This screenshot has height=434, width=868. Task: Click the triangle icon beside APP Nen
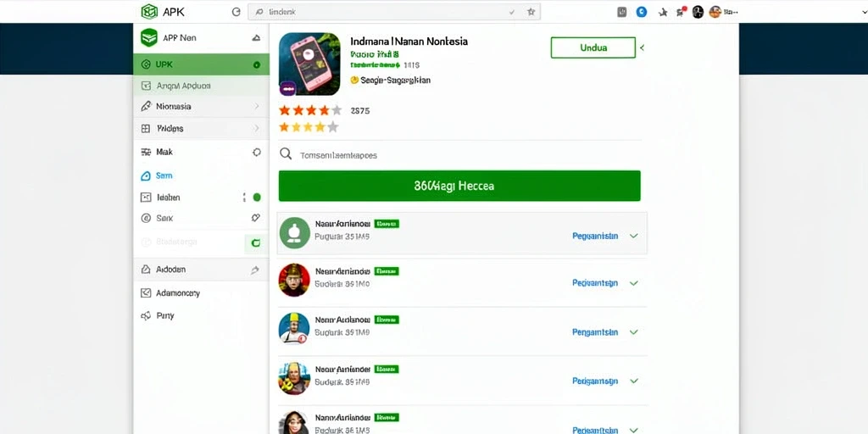tap(256, 38)
